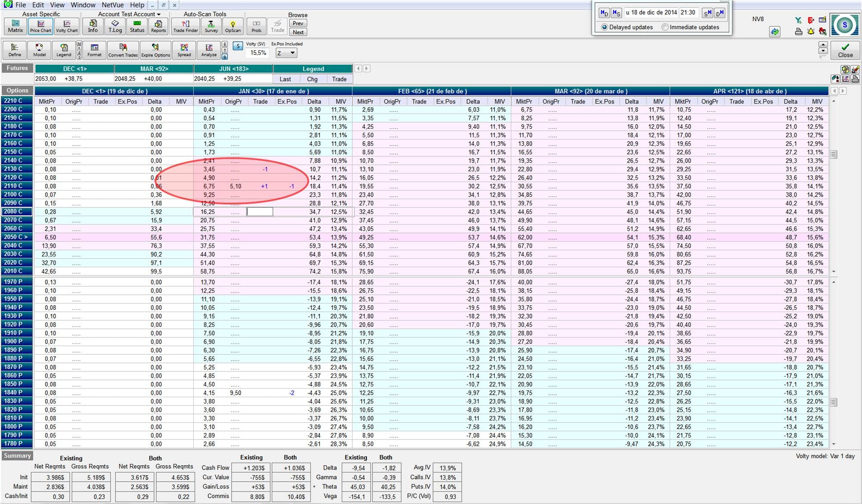This screenshot has height=504, width=862.
Task: Click the Convert Trades button
Action: point(123,50)
